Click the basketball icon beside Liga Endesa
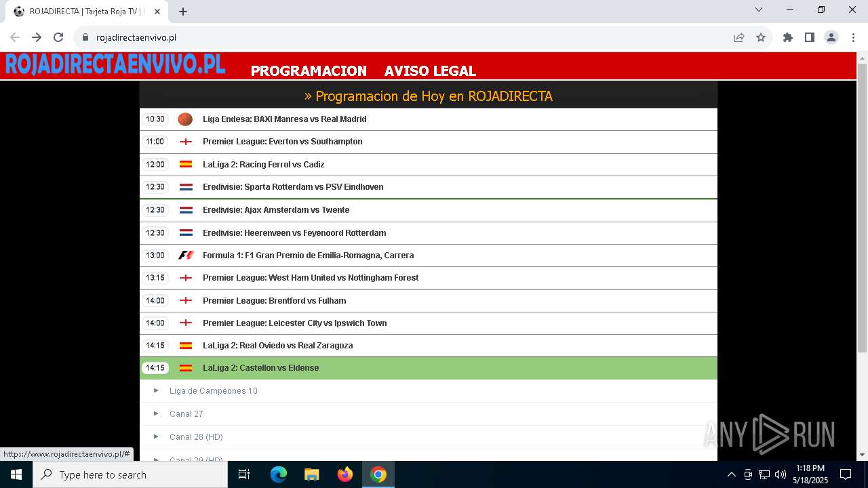The height and width of the screenshot is (488, 868). point(185,119)
